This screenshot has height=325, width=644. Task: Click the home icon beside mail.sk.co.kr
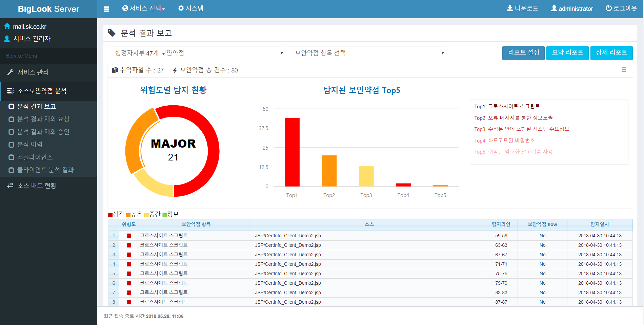coord(7,26)
